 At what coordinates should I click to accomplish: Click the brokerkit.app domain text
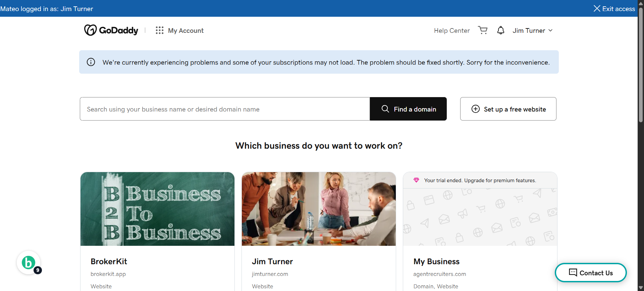(x=108, y=274)
